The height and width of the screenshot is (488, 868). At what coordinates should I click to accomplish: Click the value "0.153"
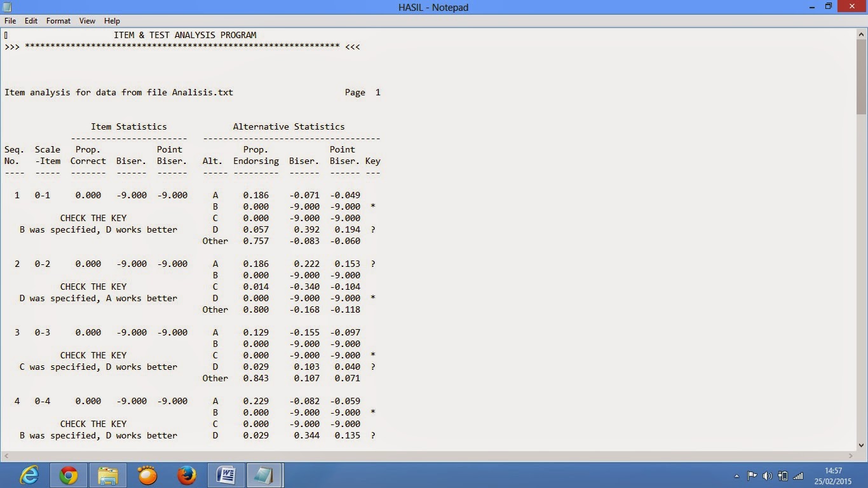pos(348,264)
